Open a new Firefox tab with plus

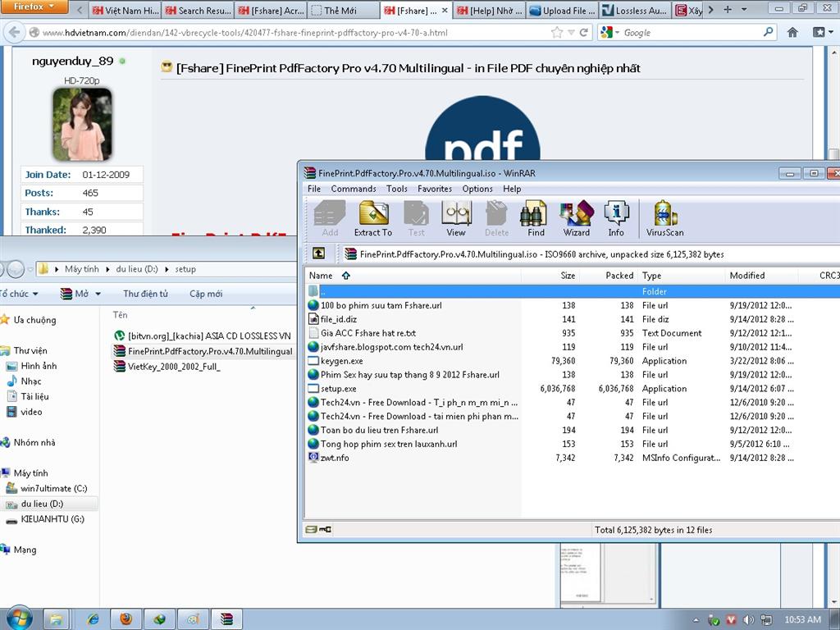tap(728, 10)
